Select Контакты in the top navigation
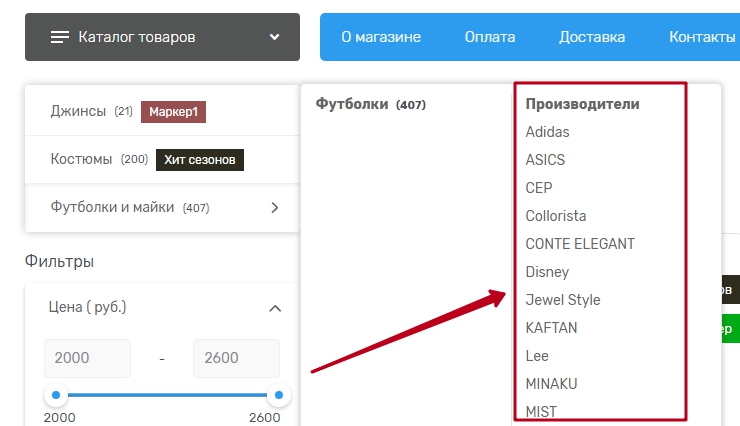 pyautogui.click(x=702, y=37)
